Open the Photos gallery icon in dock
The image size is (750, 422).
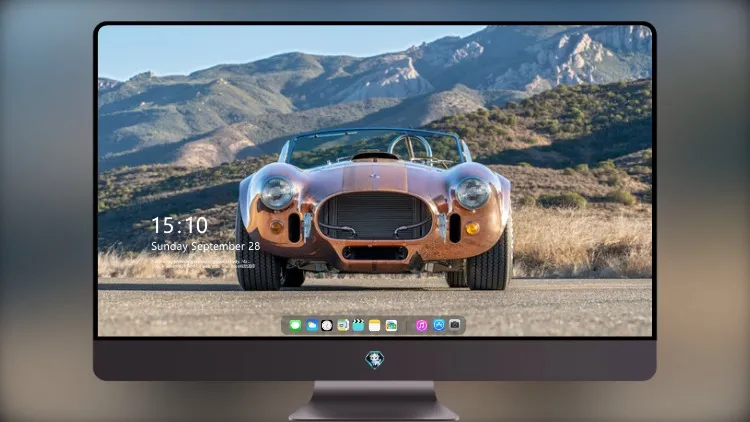coord(391,326)
